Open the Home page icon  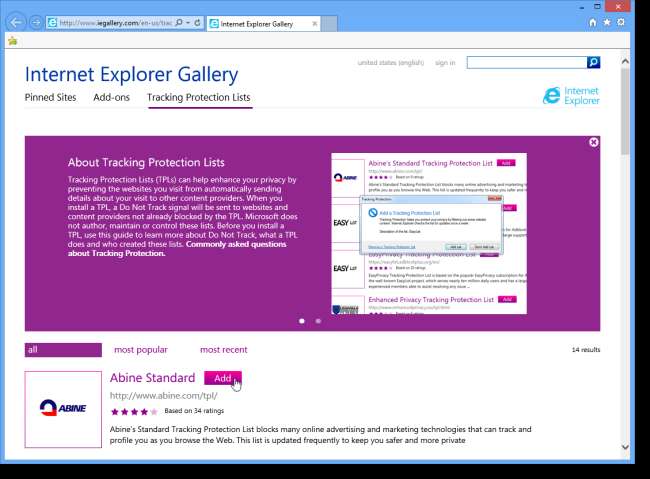click(x=593, y=22)
